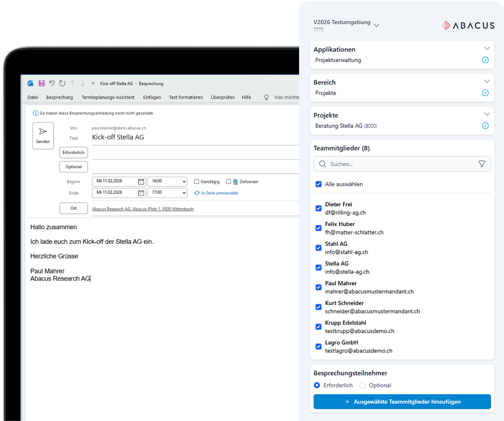Uncheck Lagro GmbH team member

(x=319, y=346)
